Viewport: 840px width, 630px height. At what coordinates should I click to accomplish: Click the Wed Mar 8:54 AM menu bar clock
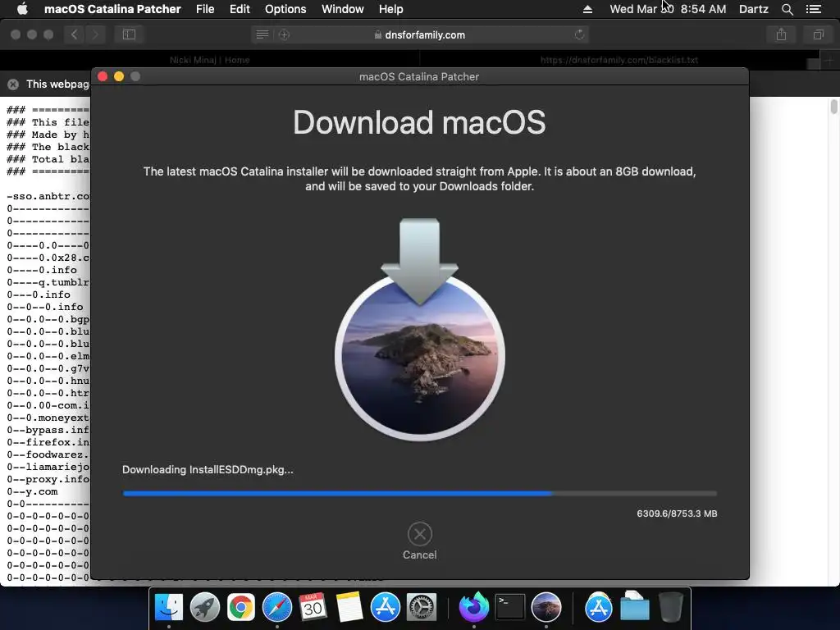coord(668,9)
